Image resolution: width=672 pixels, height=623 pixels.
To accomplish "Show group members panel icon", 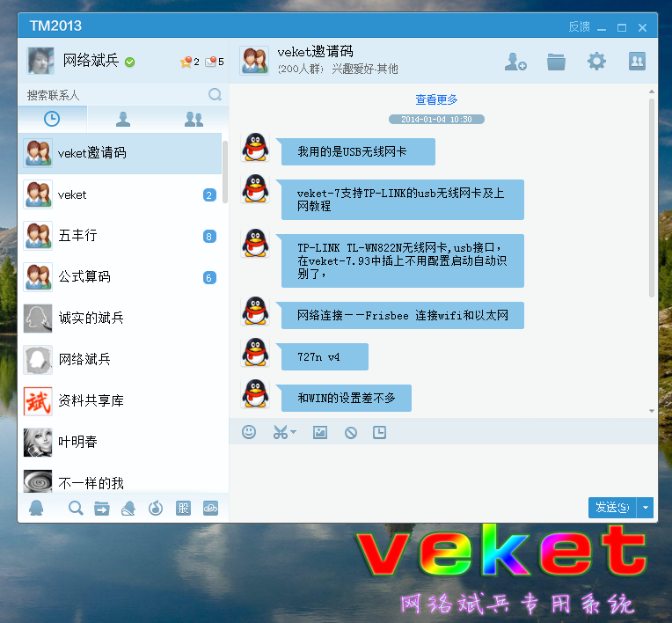I will click(x=637, y=62).
